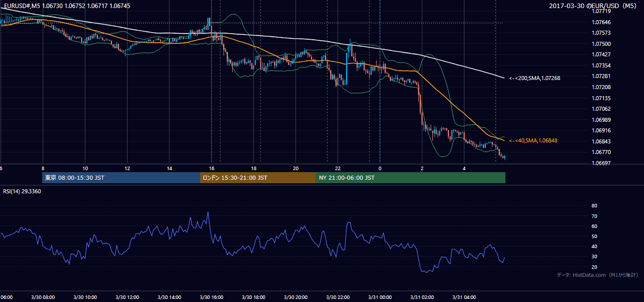Click RSI scale level 70

[595, 216]
